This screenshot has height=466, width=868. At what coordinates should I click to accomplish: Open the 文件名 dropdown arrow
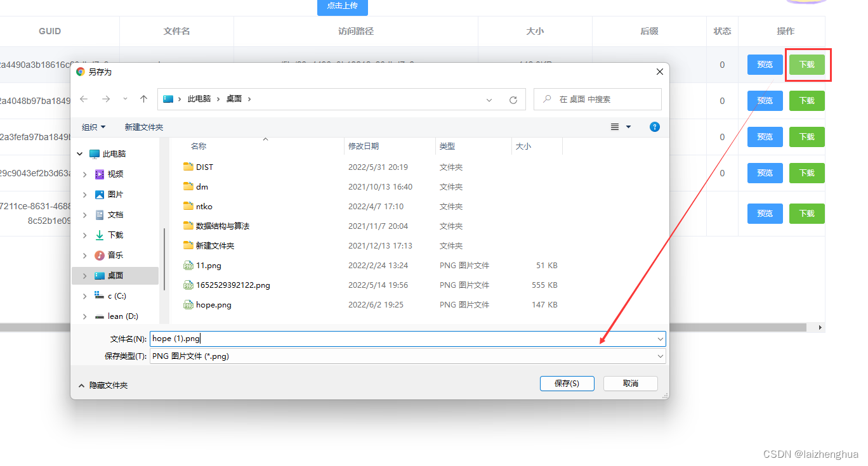click(x=661, y=339)
